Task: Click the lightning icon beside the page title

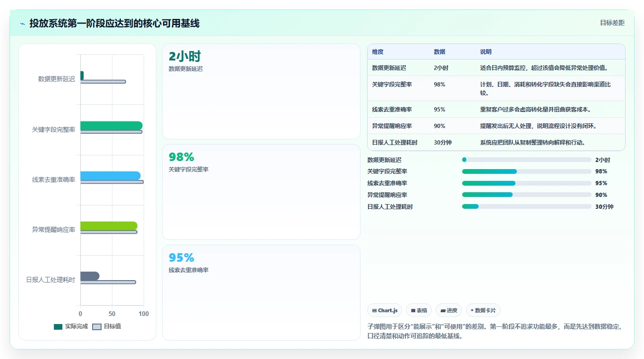Action: pos(23,24)
